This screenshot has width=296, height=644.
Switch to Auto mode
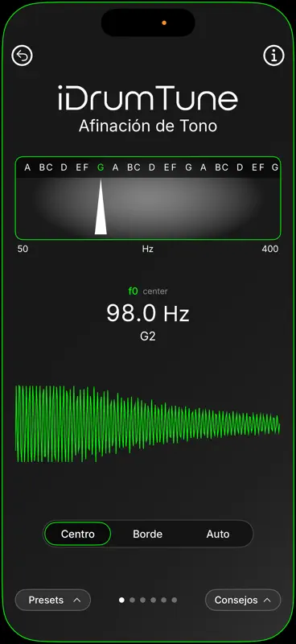pos(218,534)
